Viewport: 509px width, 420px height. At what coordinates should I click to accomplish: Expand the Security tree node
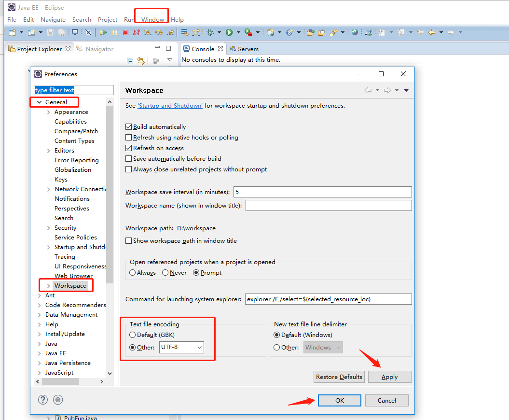[x=48, y=228]
